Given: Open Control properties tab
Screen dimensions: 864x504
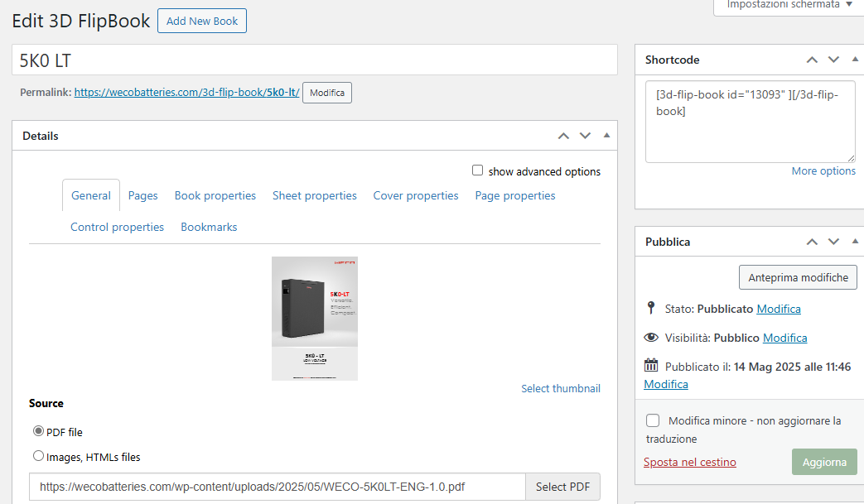Looking at the screenshot, I should pos(118,228).
